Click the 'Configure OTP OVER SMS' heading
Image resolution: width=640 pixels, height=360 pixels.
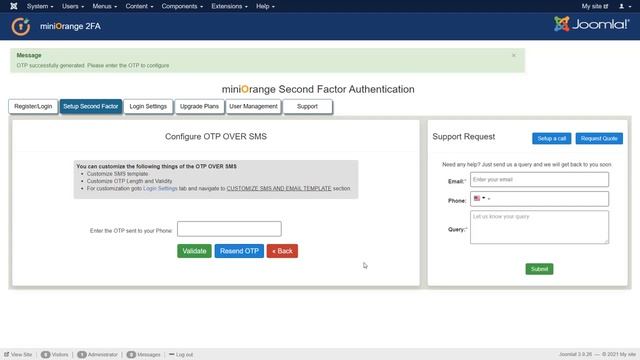coord(216,137)
